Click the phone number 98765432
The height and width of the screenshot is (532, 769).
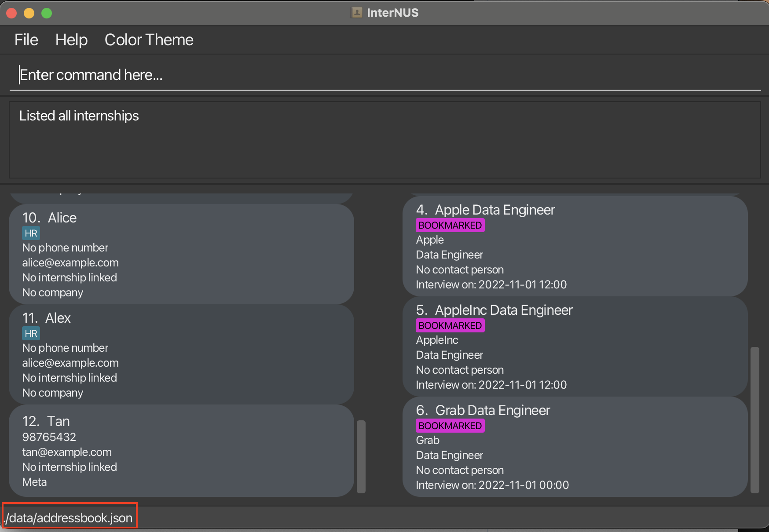point(49,437)
